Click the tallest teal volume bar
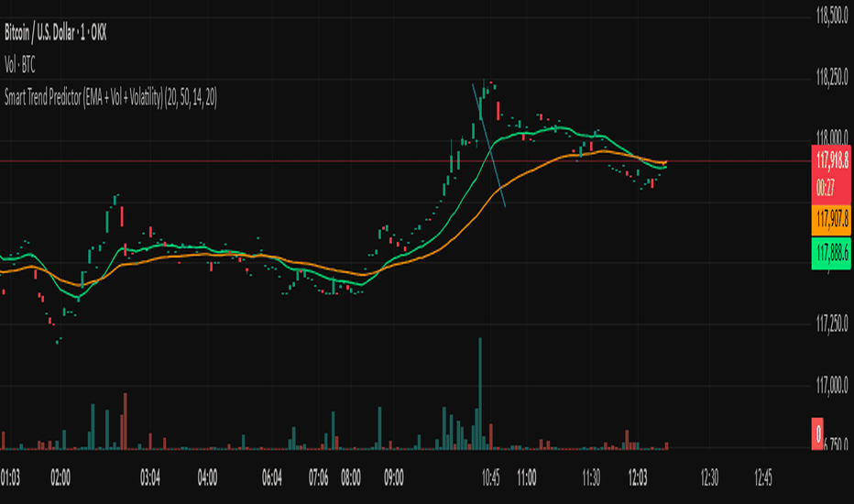 [x=480, y=393]
